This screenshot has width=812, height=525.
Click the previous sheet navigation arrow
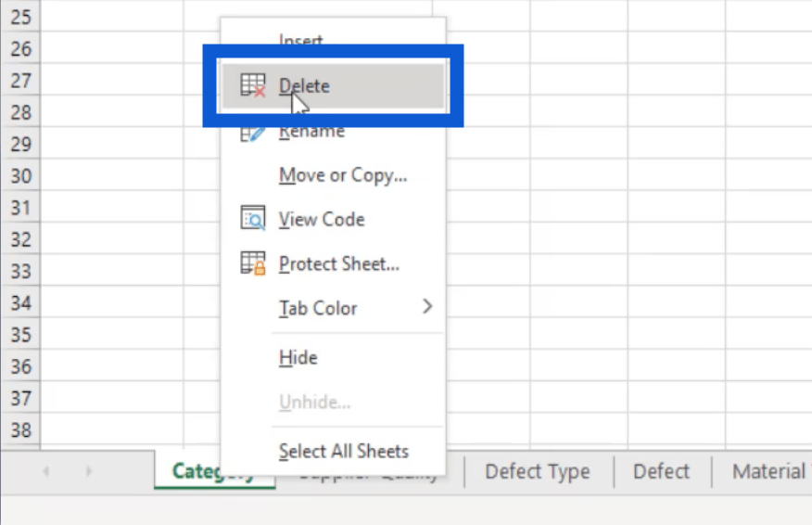coord(46,471)
